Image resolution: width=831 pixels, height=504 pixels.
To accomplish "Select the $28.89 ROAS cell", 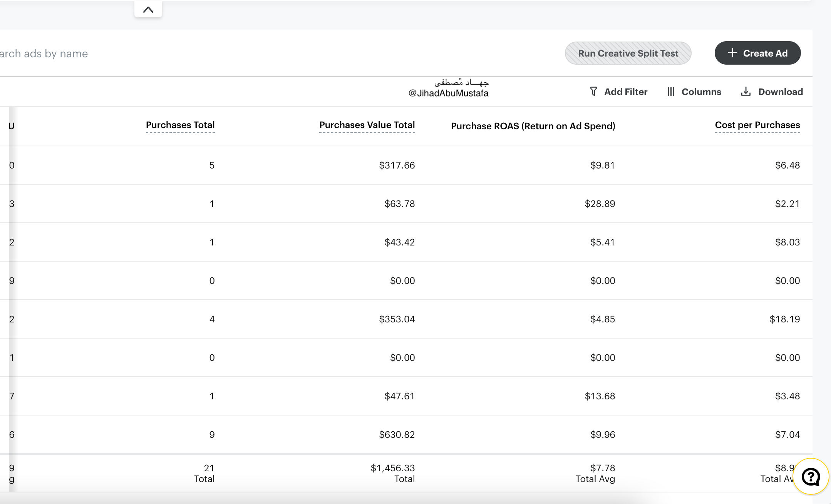I will click(x=600, y=204).
